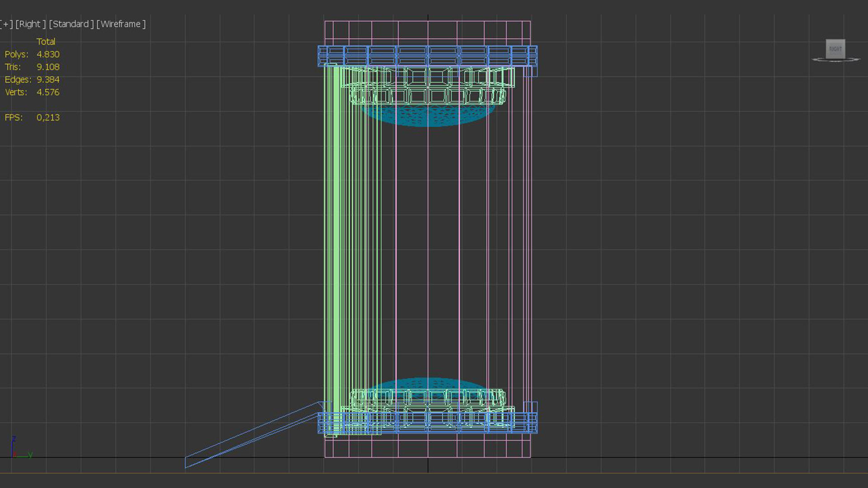Click the Tris count readout

47,67
